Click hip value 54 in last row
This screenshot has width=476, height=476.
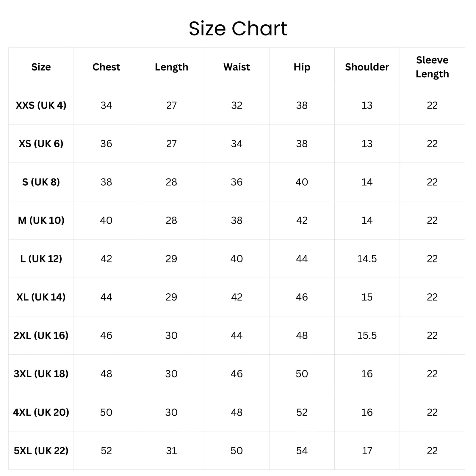tap(302, 451)
